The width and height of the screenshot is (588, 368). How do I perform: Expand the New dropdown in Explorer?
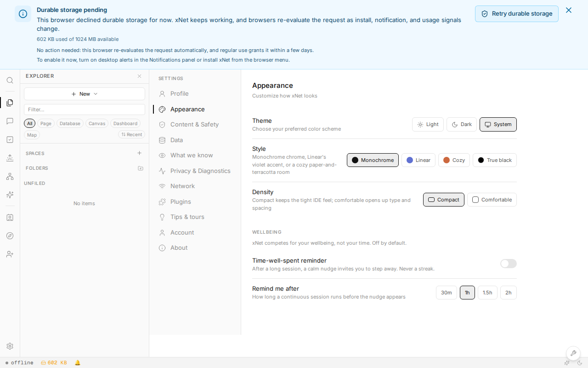[x=85, y=94]
